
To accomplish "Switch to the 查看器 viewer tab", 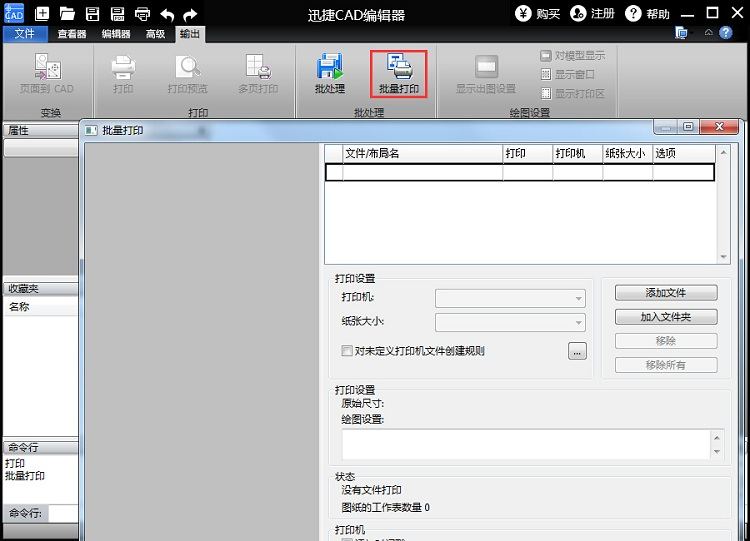I will coord(72,34).
